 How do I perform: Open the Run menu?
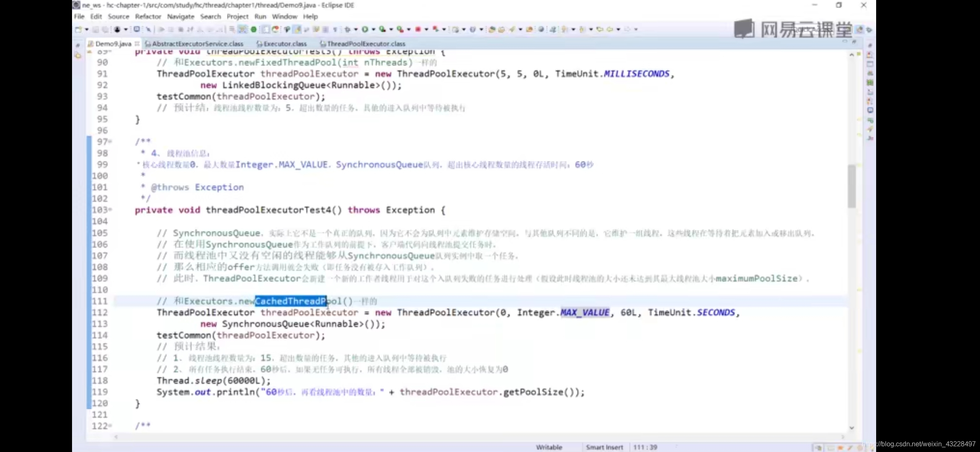click(260, 16)
